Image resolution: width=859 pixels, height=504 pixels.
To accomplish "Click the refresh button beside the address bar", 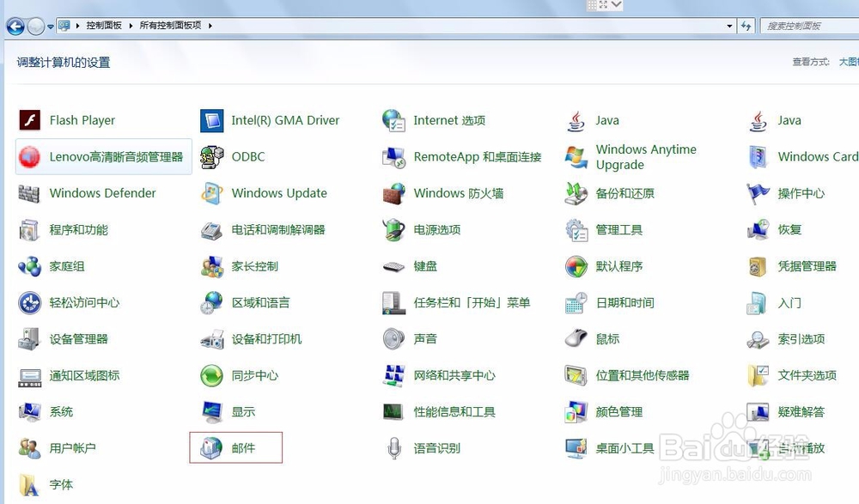I will 746,26.
